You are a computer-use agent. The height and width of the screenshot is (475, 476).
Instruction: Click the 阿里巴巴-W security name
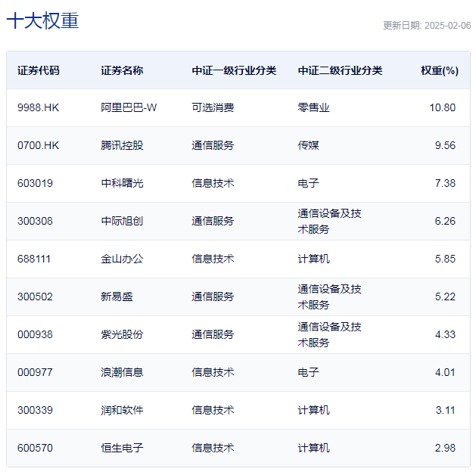coord(129,107)
